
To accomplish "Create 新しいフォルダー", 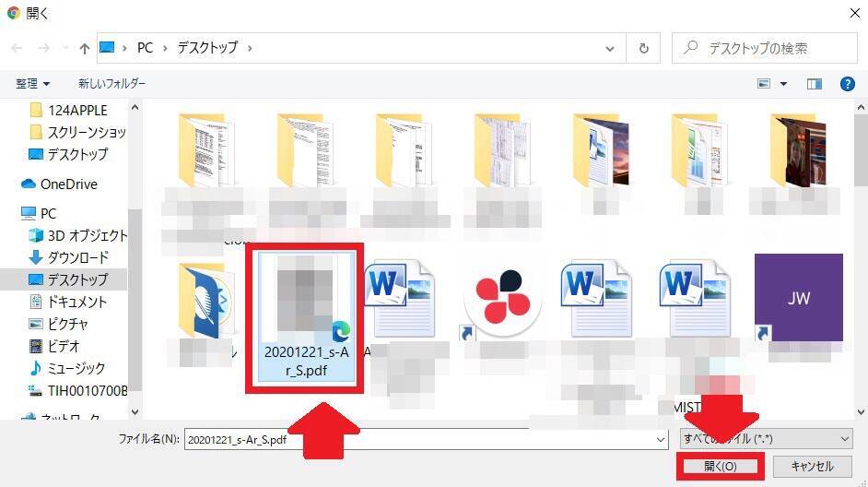I will [111, 84].
